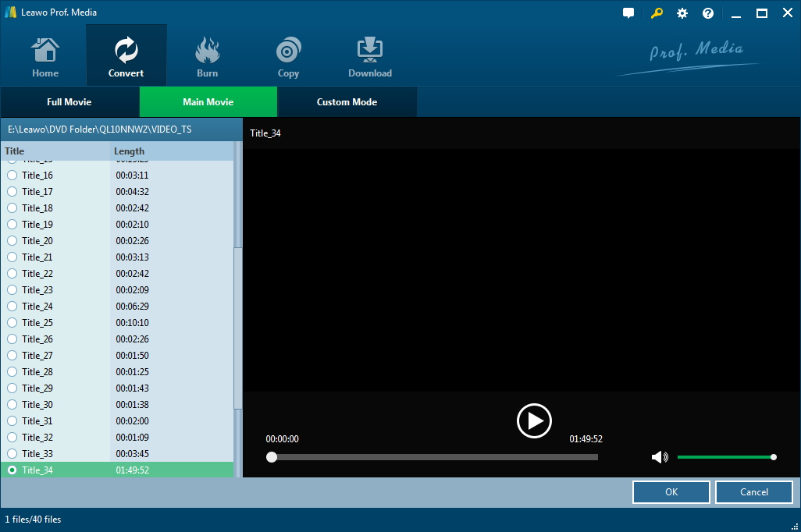Click the video seek progress bar
801x532 pixels.
[x=434, y=457]
